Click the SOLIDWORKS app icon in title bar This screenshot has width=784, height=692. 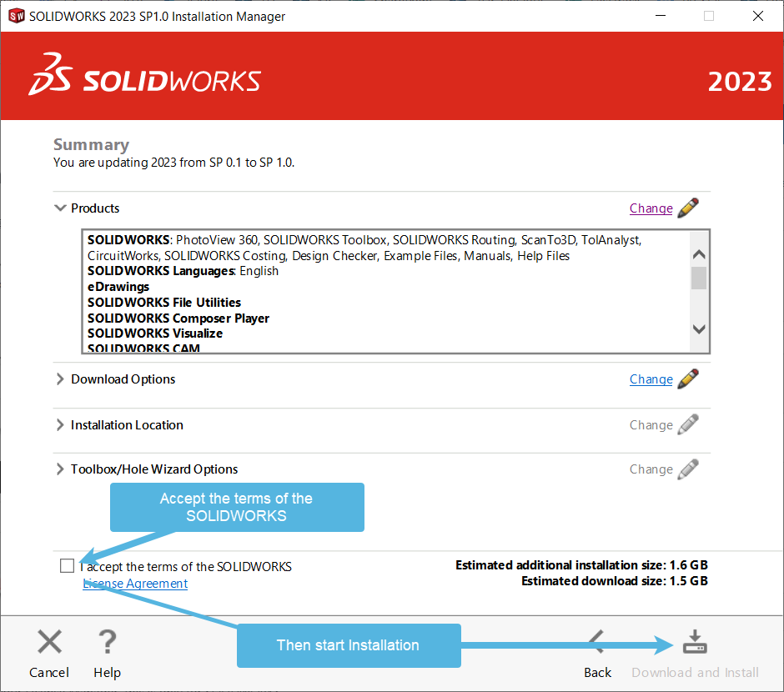point(17,16)
